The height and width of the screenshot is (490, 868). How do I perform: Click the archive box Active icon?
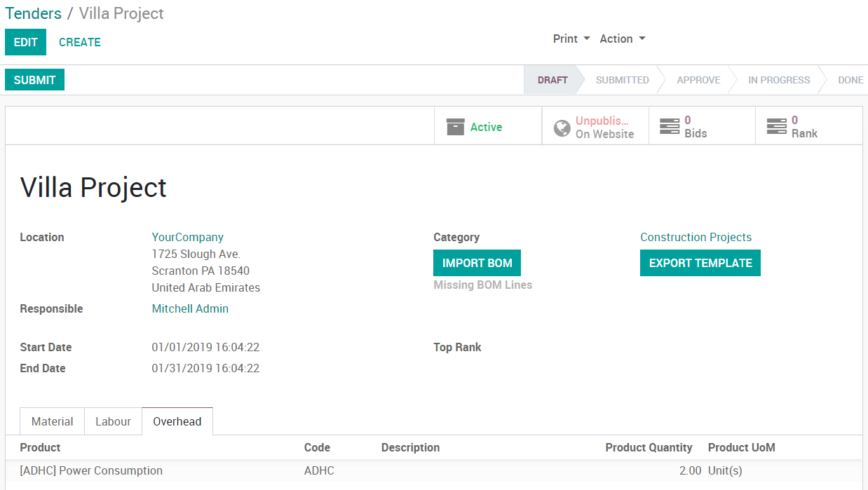pos(456,127)
